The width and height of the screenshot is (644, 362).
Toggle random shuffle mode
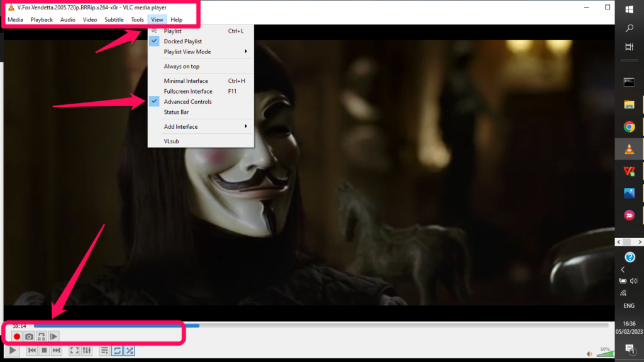[130, 351]
